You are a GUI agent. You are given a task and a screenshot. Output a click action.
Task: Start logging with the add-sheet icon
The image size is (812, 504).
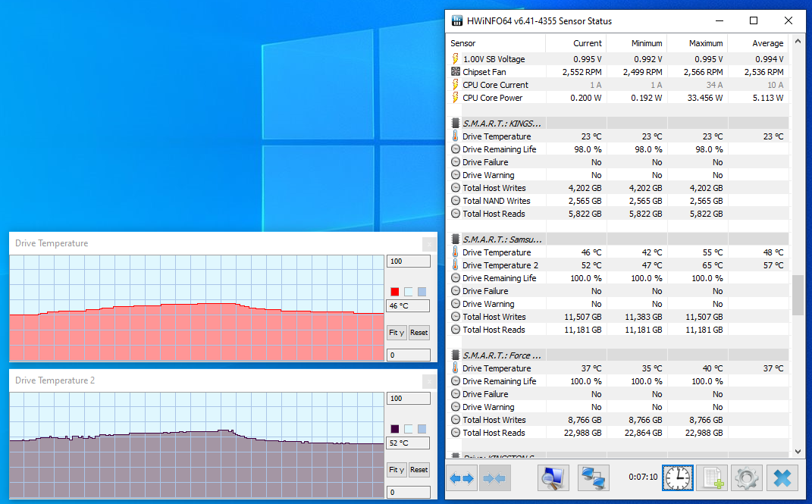click(x=712, y=478)
